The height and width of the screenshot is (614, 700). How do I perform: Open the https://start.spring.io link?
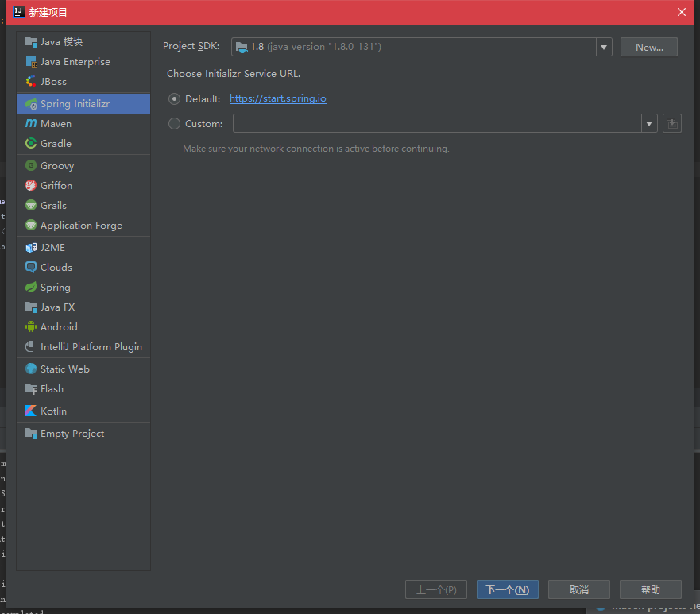tap(277, 98)
